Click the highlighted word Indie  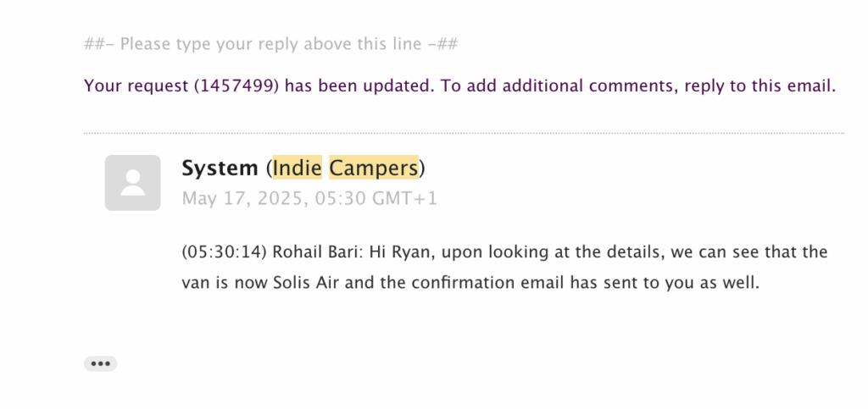(x=298, y=168)
